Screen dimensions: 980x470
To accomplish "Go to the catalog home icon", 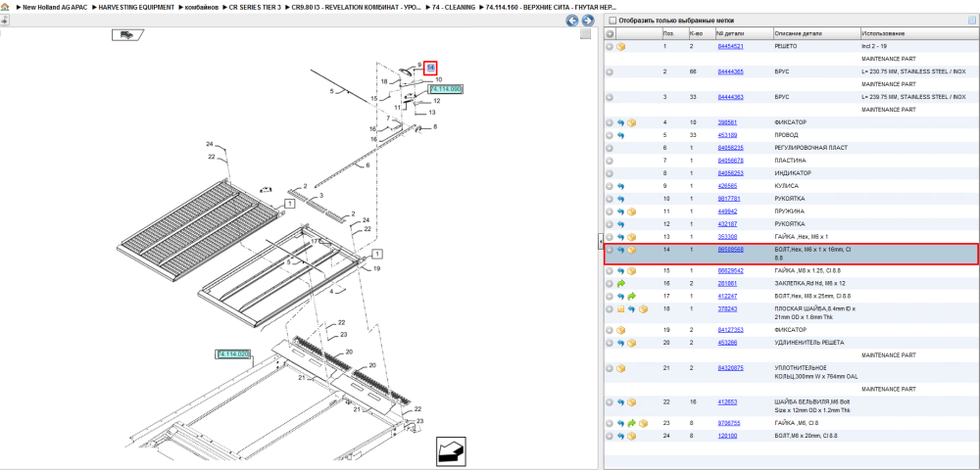I will point(6,6).
